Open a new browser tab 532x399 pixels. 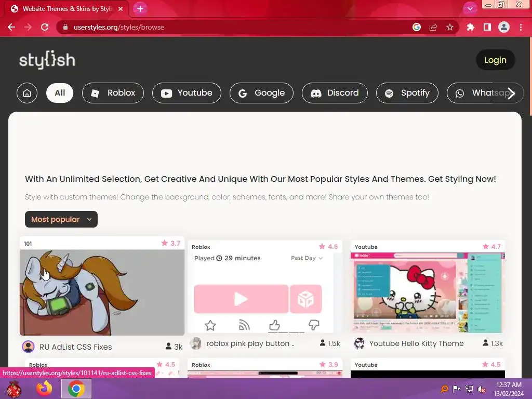(140, 9)
